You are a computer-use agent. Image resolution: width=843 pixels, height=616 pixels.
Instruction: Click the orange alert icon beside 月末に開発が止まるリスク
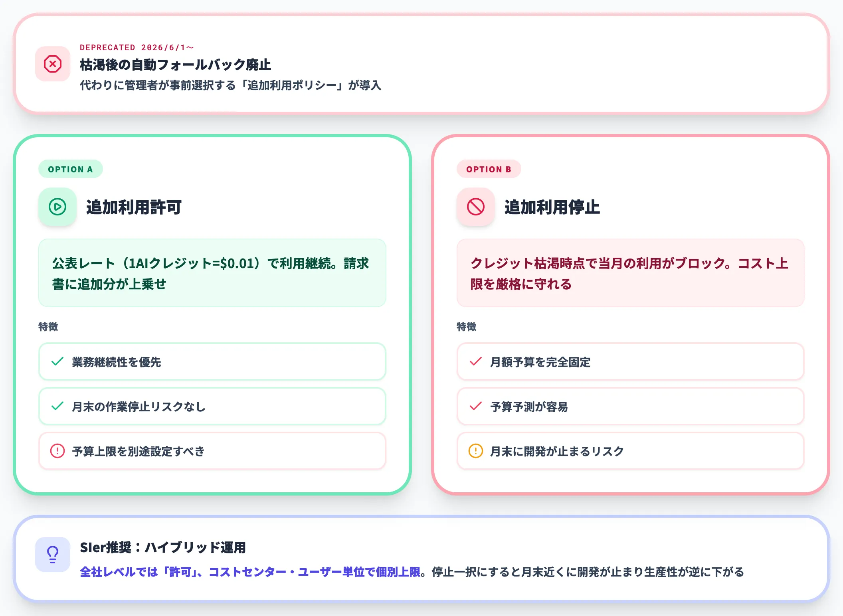(475, 451)
